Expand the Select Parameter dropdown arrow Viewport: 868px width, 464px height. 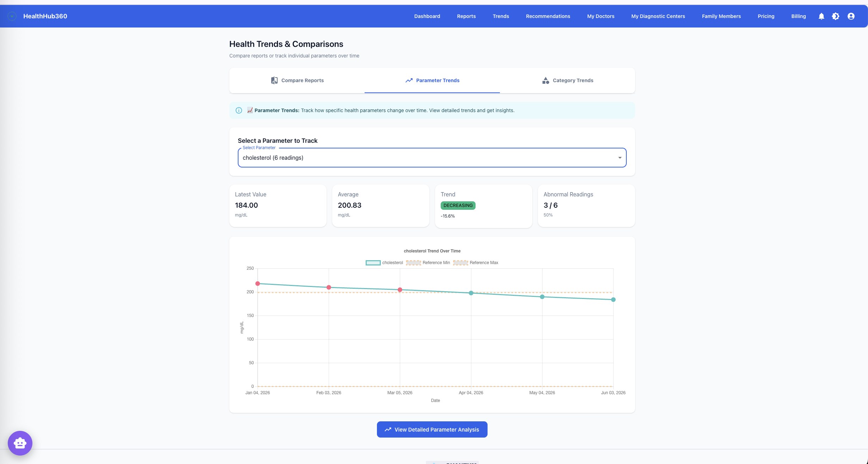tap(620, 158)
